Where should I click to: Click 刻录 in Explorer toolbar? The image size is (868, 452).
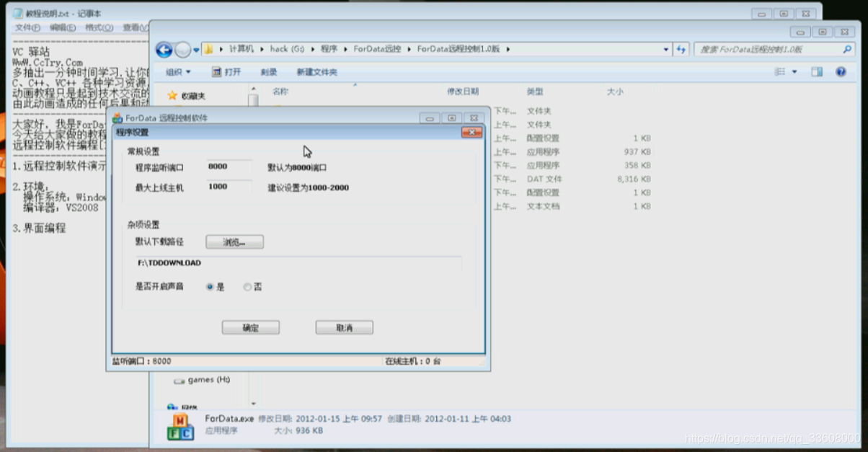click(x=269, y=72)
